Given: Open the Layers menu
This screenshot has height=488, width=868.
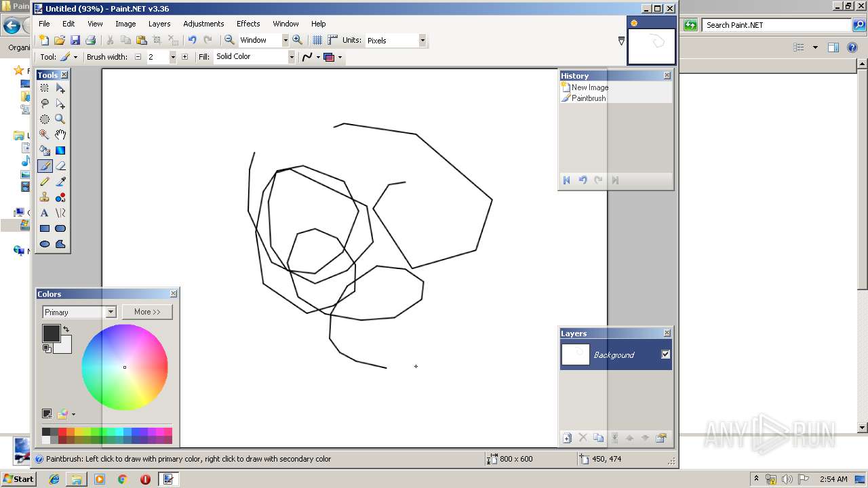Looking at the screenshot, I should (159, 24).
